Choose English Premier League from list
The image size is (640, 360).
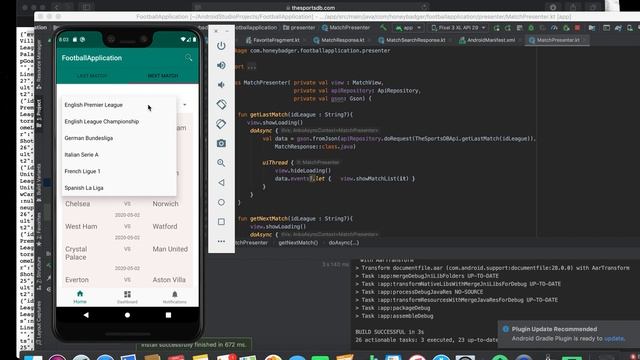pos(119,105)
